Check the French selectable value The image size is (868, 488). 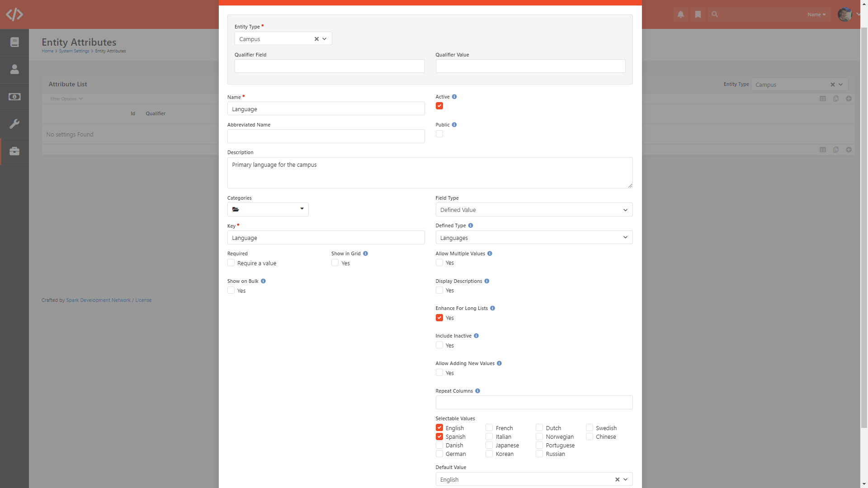[x=489, y=428]
